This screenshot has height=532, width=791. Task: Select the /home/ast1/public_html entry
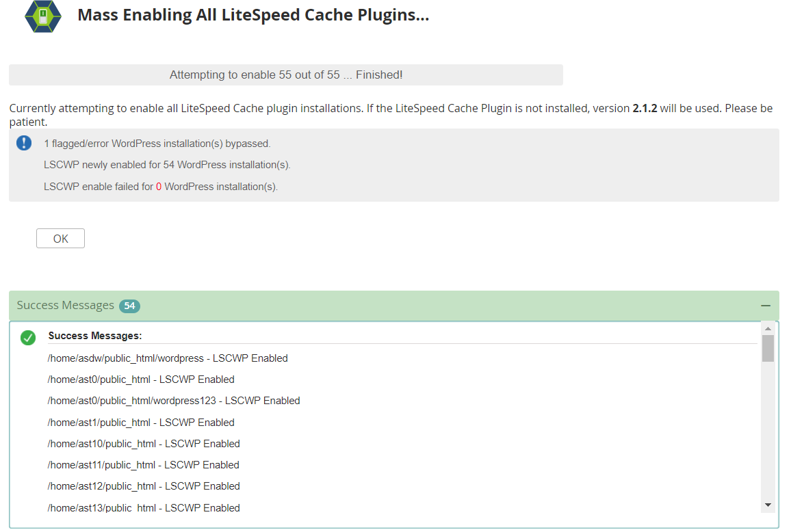[141, 423]
